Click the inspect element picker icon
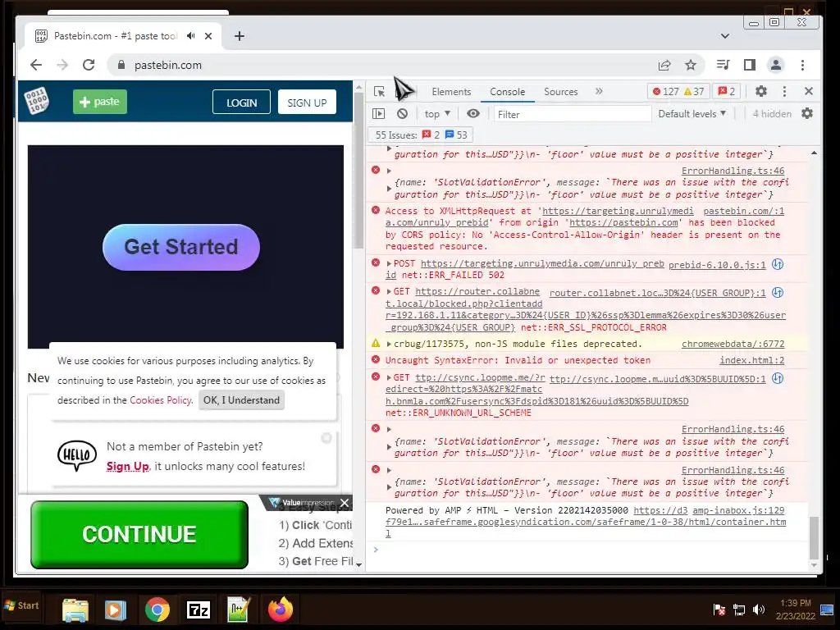This screenshot has width=840, height=630. click(x=379, y=92)
